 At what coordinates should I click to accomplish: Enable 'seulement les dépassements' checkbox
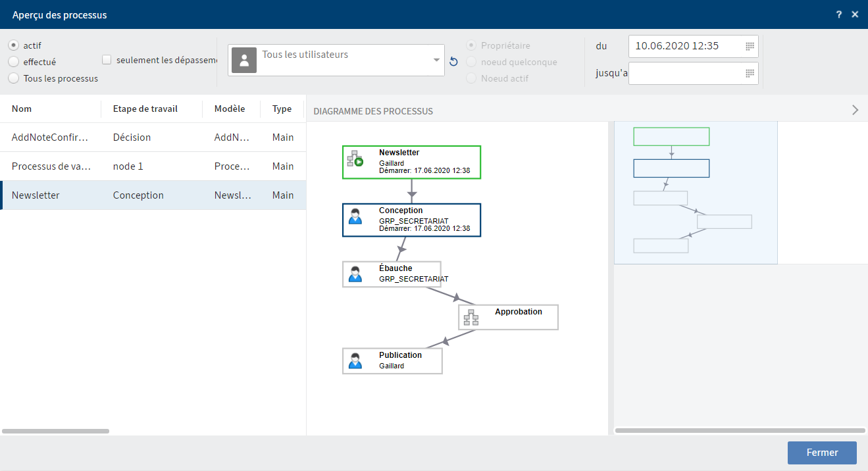point(107,60)
